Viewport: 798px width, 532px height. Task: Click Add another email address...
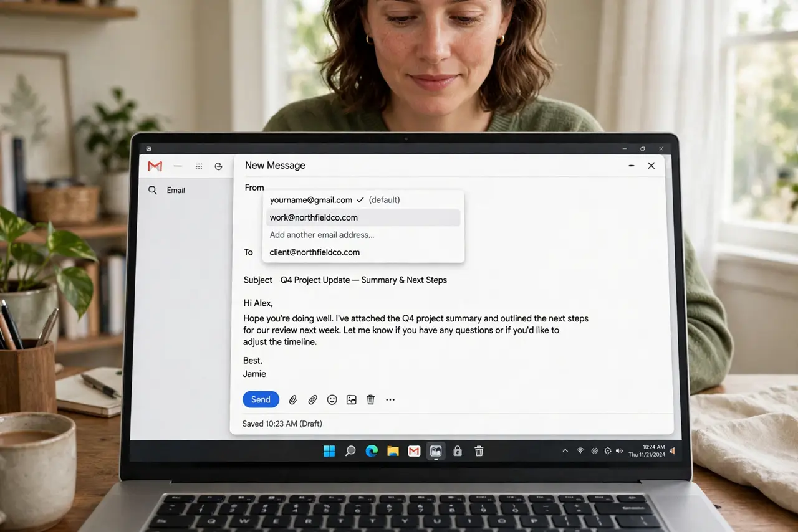(322, 235)
